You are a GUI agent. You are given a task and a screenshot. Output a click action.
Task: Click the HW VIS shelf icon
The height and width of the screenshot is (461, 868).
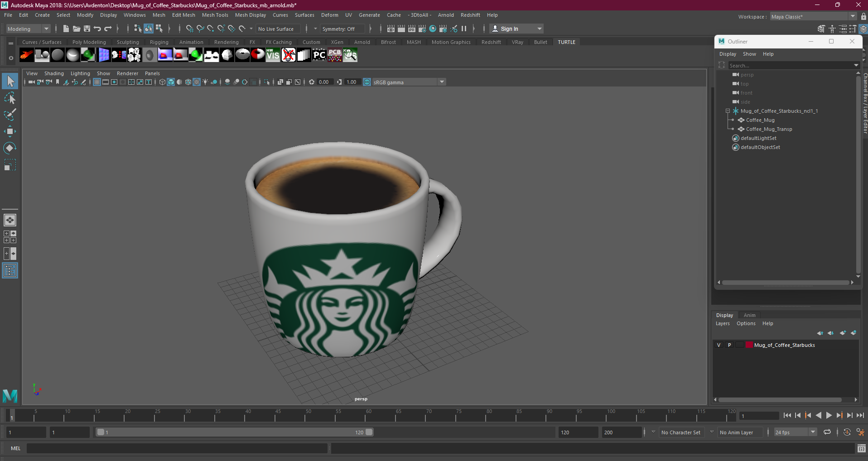click(x=273, y=55)
